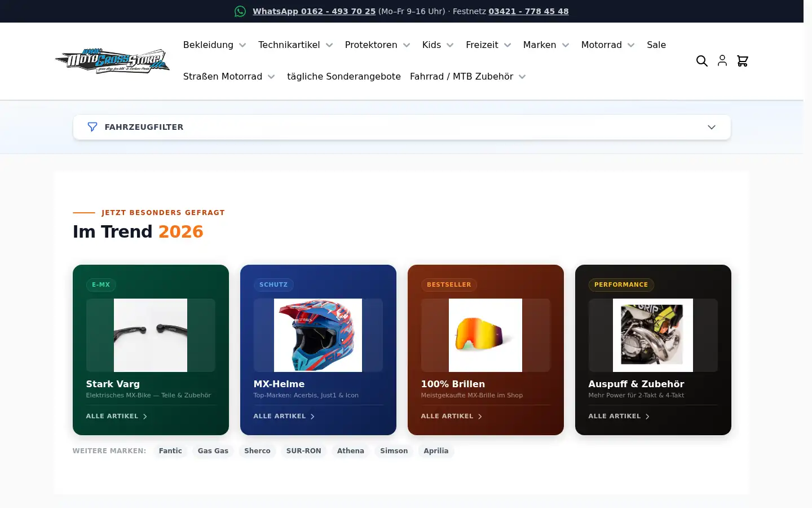Image resolution: width=812 pixels, height=508 pixels.
Task: Expand the Freizeit menu chevron
Action: point(507,45)
